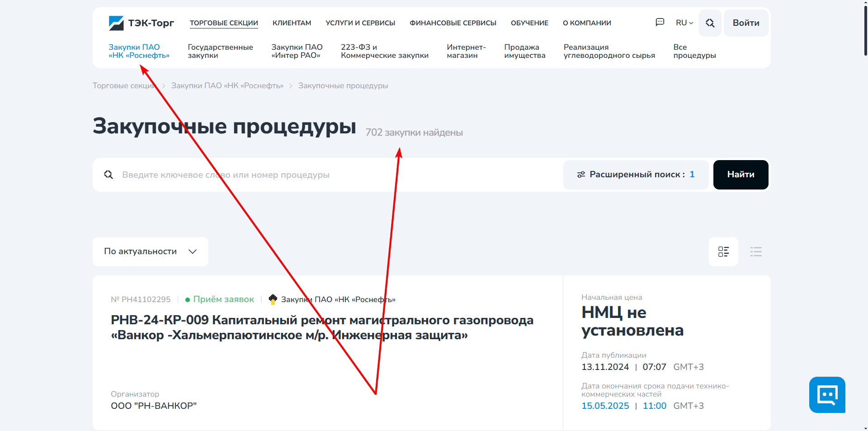868x431 pixels.
Task: Click the deadline time 11:00
Action: tap(654, 406)
